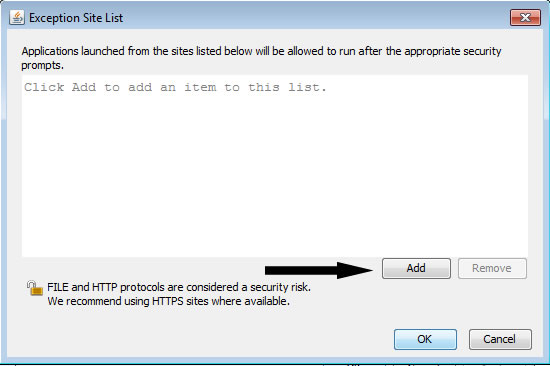Click the 'FILE and HTTP protocols' warning text
Viewport: 550px width, 366px height.
[x=179, y=287]
